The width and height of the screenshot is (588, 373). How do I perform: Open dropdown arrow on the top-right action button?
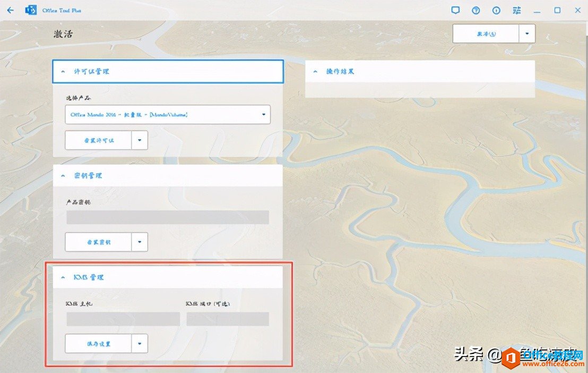527,33
